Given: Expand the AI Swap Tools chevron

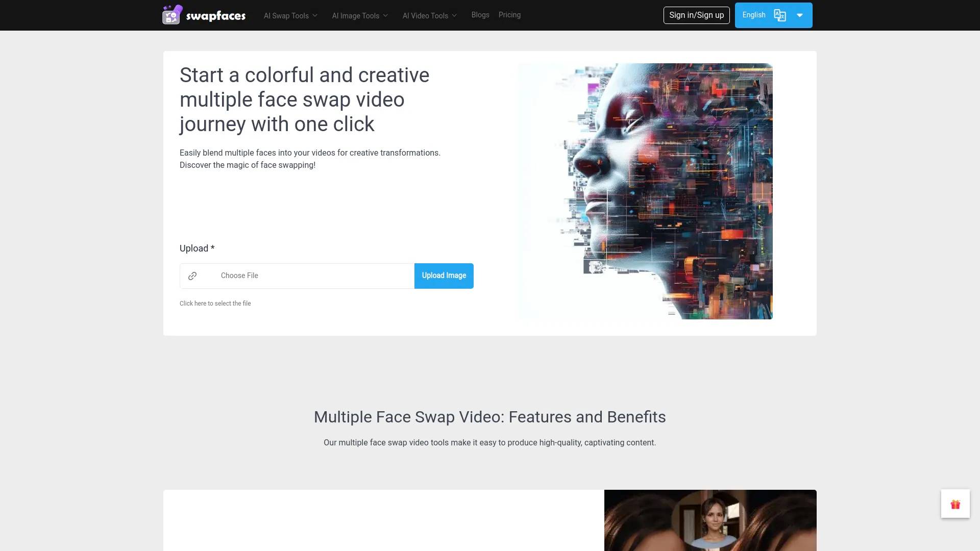Looking at the screenshot, I should (315, 15).
